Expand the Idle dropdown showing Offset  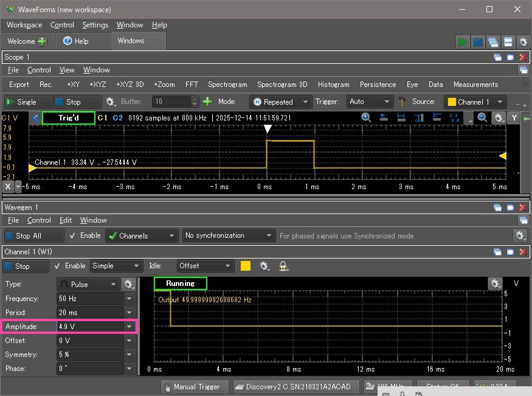(x=206, y=266)
